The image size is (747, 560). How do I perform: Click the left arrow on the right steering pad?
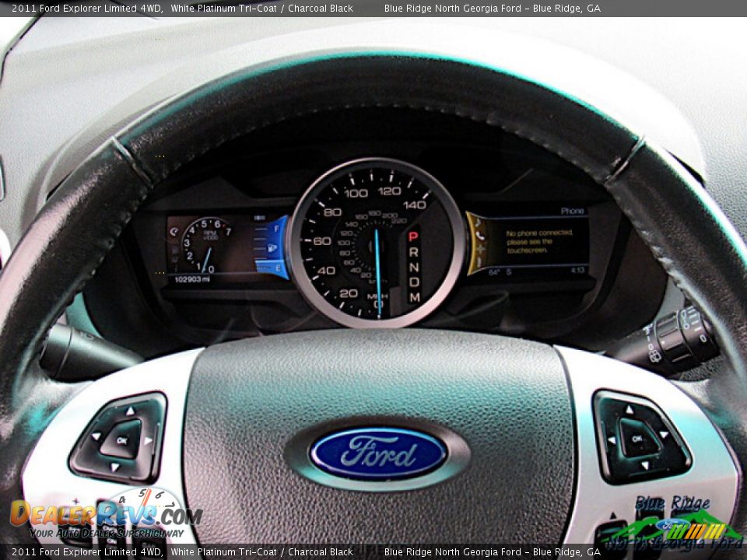tap(612, 439)
